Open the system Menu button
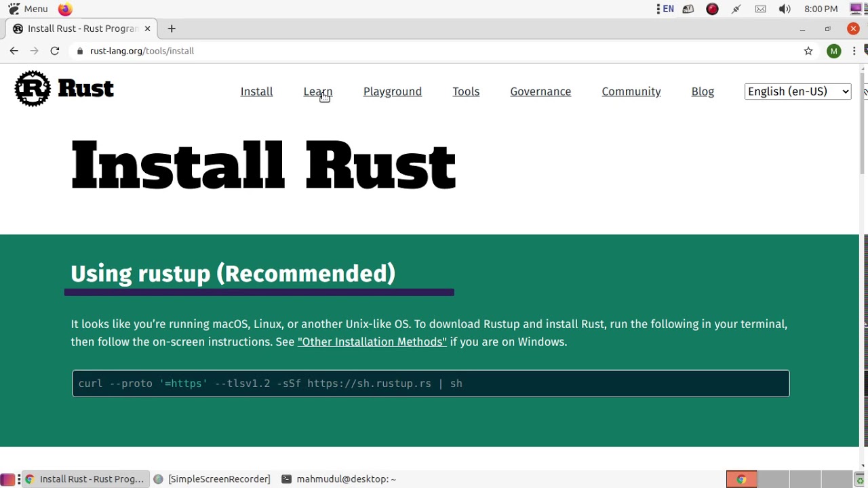 coord(28,9)
